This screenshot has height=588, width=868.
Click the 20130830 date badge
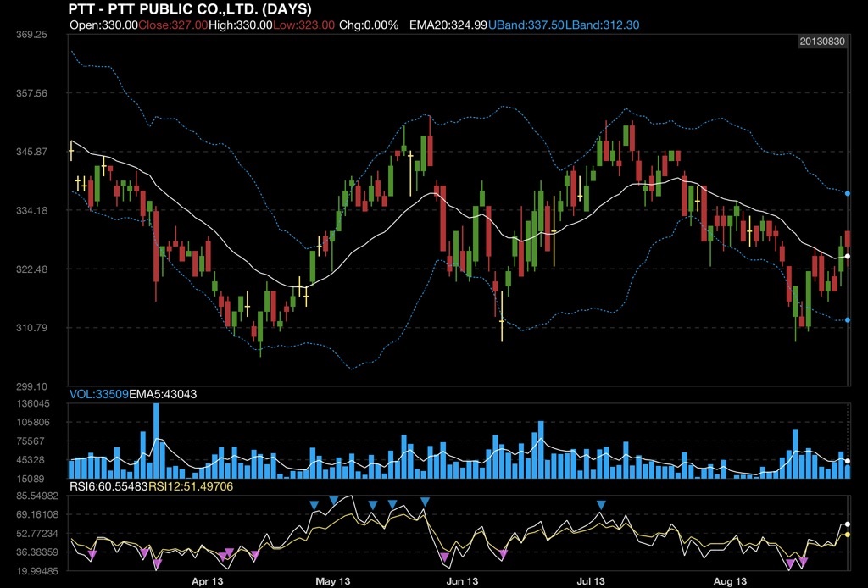tap(822, 42)
